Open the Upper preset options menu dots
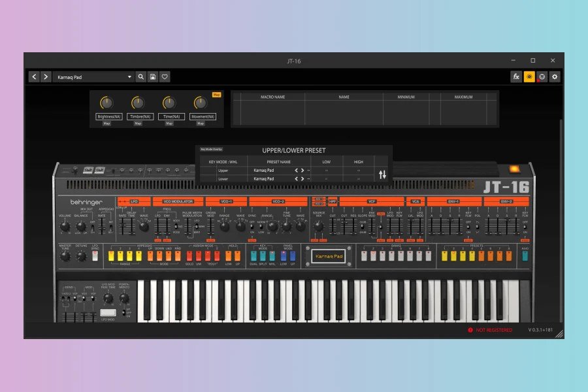588x392 pixels. point(308,171)
